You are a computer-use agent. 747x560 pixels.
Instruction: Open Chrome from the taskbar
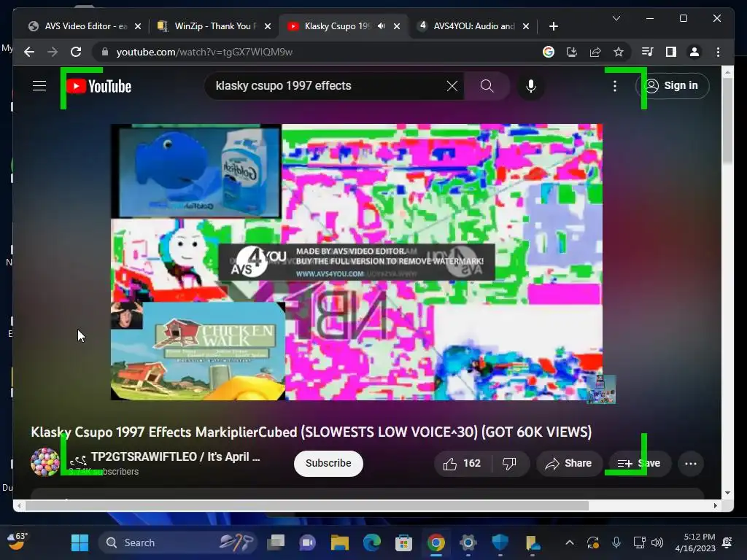436,542
